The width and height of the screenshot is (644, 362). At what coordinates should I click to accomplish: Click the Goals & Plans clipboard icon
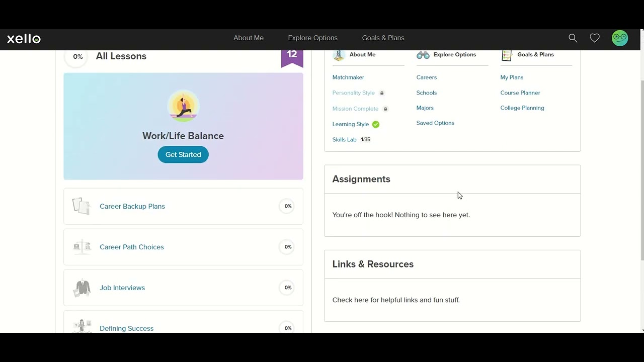507,55
